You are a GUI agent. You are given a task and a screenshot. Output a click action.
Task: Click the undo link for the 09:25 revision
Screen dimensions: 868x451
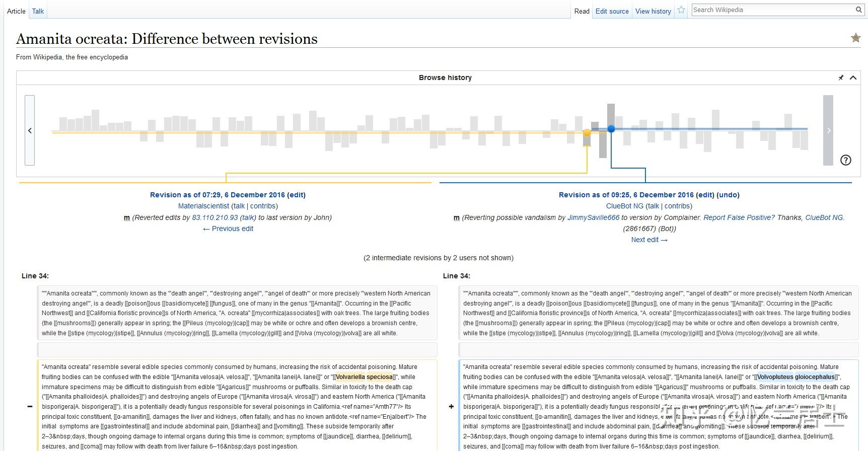tap(728, 195)
